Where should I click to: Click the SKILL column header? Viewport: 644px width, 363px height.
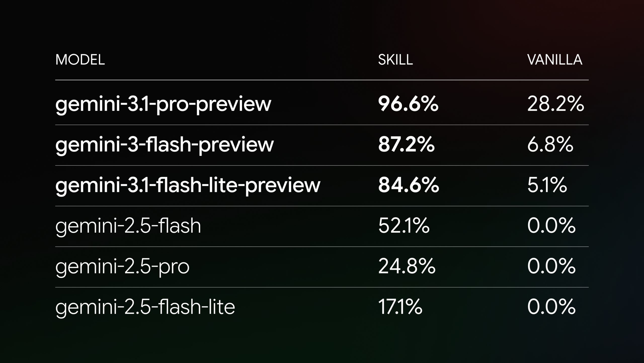point(395,60)
